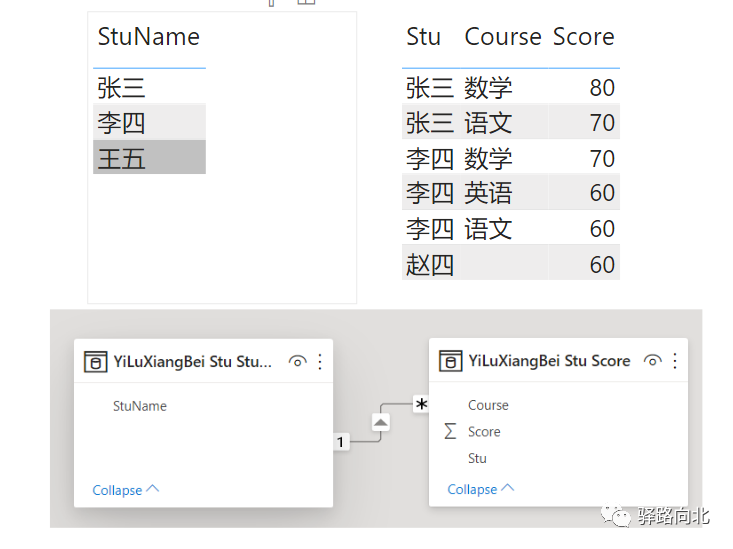Viewport: 733px width, 549px height.
Task: Open more options on Stu StuName table card
Action: (320, 361)
